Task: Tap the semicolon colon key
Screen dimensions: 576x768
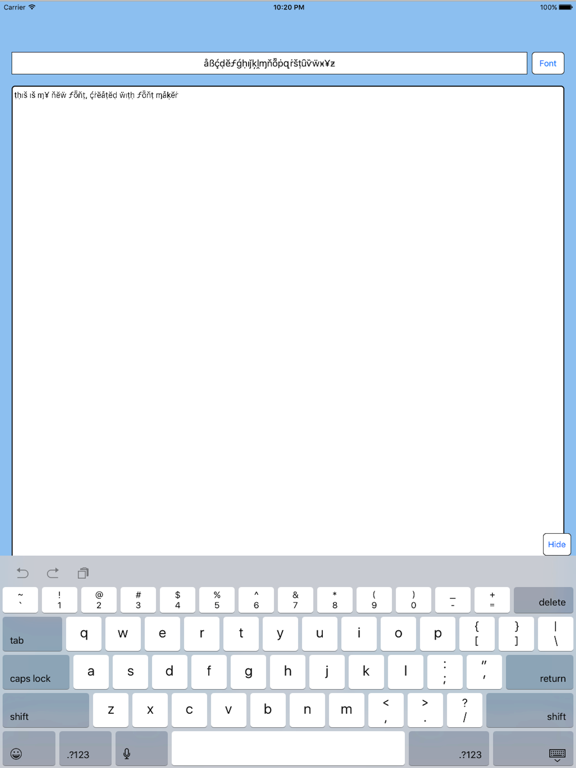Action: (x=445, y=672)
